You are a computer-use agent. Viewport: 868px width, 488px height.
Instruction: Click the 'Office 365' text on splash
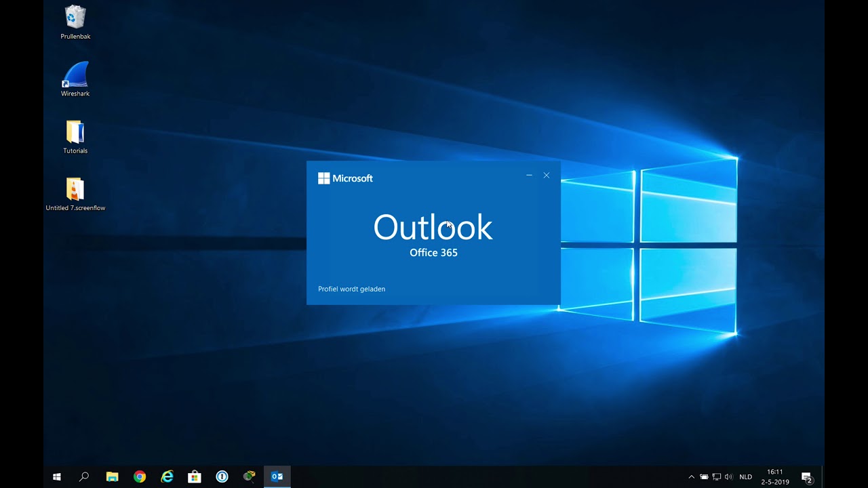[x=433, y=253]
